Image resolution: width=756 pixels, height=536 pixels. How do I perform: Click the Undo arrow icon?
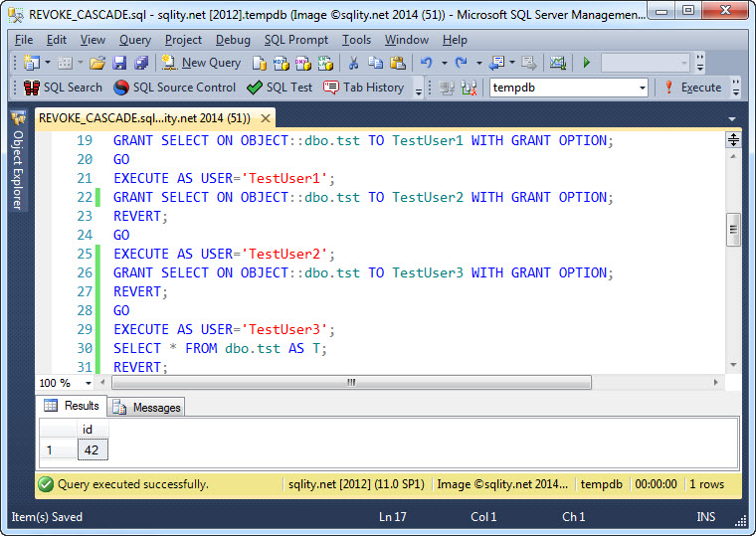tap(426, 63)
